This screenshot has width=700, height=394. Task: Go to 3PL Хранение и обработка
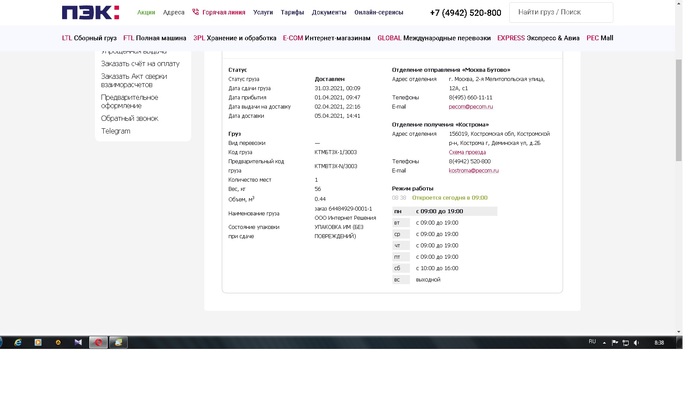tap(234, 38)
